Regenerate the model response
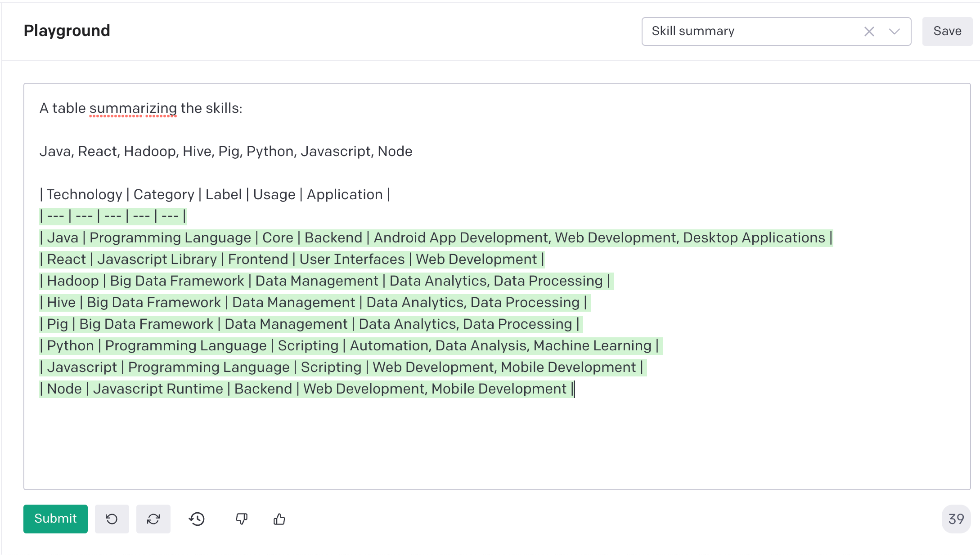Viewport: 980px width, 555px height. pyautogui.click(x=153, y=519)
